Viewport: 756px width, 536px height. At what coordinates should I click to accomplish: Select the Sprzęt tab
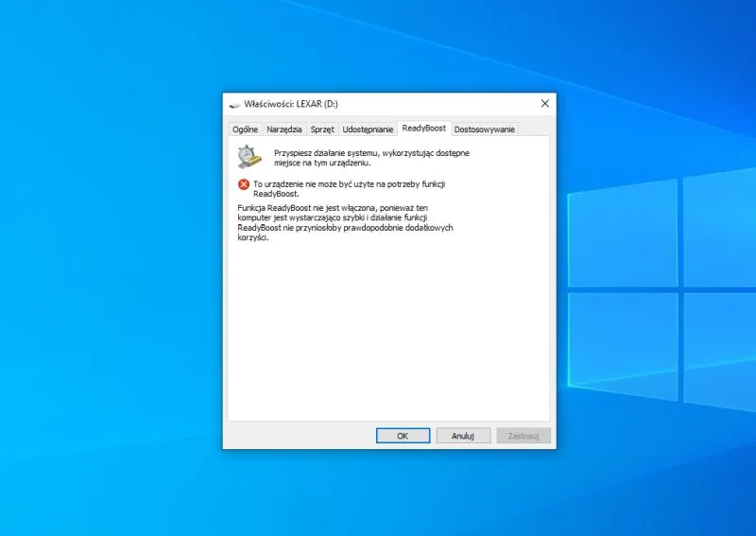coord(322,130)
